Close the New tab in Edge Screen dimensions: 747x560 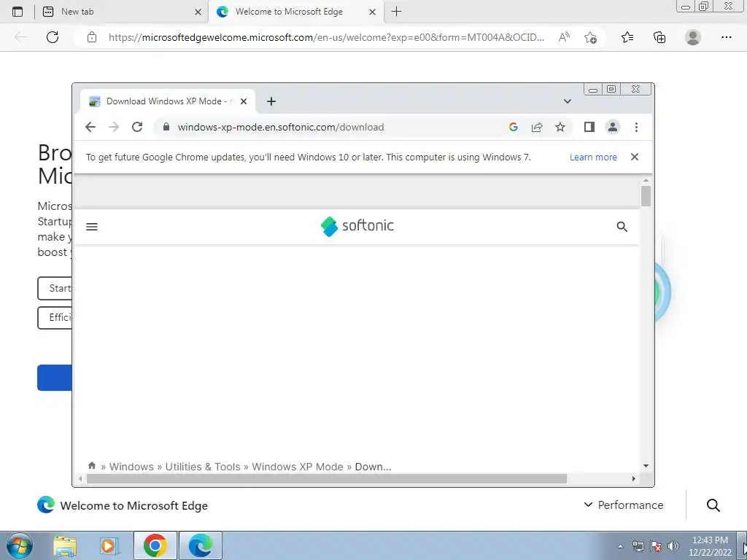[198, 12]
